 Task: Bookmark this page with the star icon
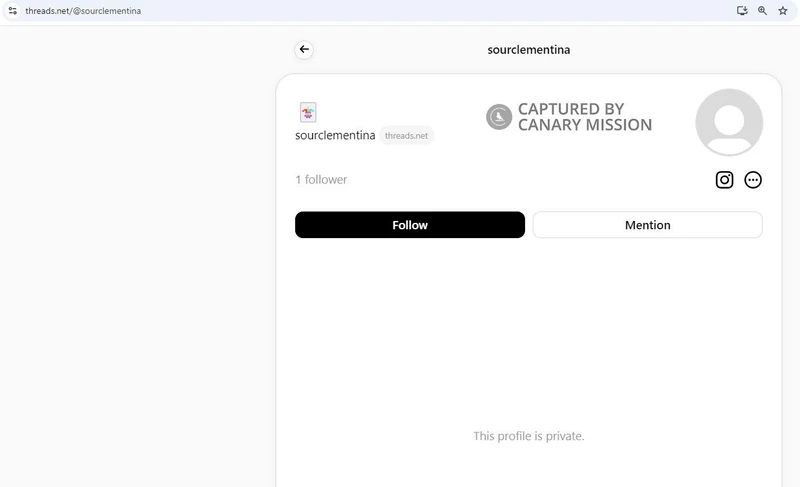pos(783,10)
